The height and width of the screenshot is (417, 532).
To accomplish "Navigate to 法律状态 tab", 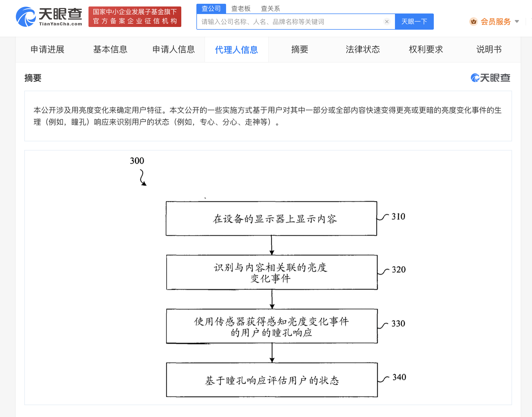I will 363,50.
